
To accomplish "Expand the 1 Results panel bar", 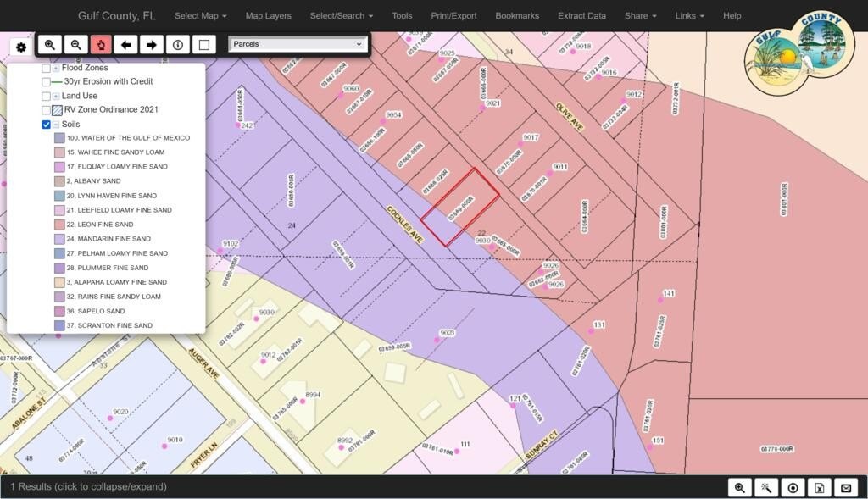I will 88,487.
